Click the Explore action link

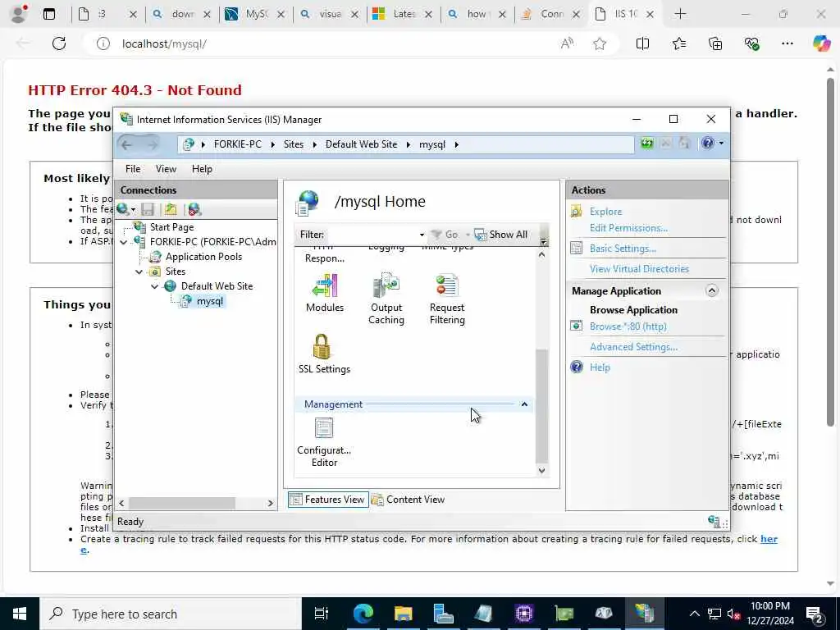coord(605,212)
